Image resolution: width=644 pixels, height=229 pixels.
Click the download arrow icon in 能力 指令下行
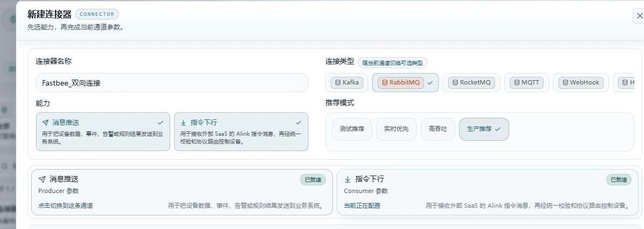(x=183, y=123)
